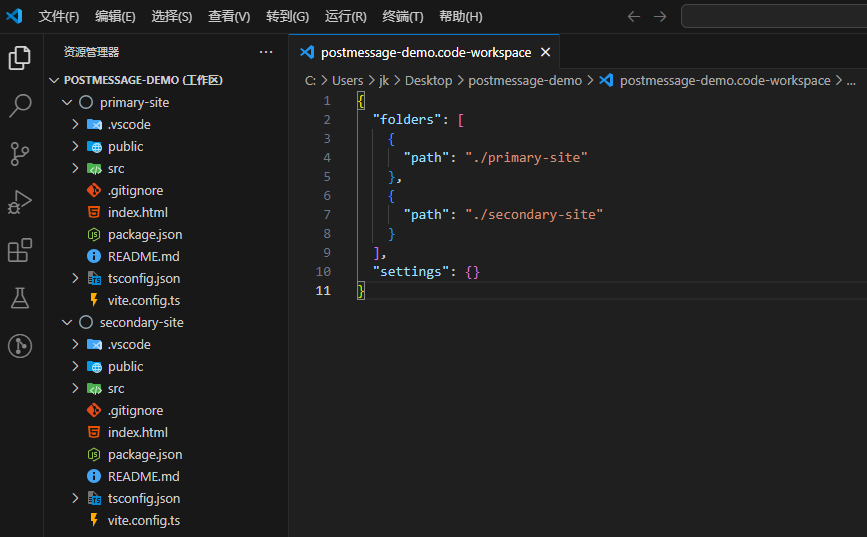The image size is (867, 537).
Task: Open the Search view in activity bar
Action: (x=20, y=105)
